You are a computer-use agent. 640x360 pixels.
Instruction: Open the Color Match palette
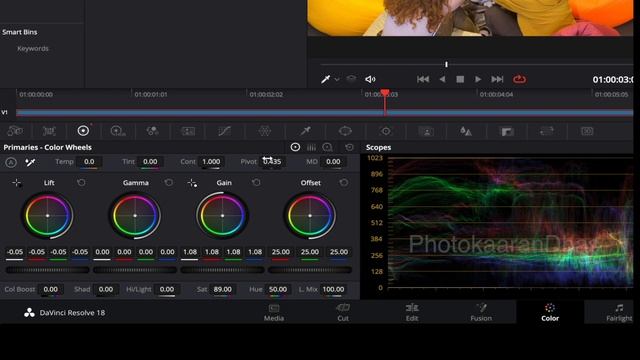click(x=49, y=131)
